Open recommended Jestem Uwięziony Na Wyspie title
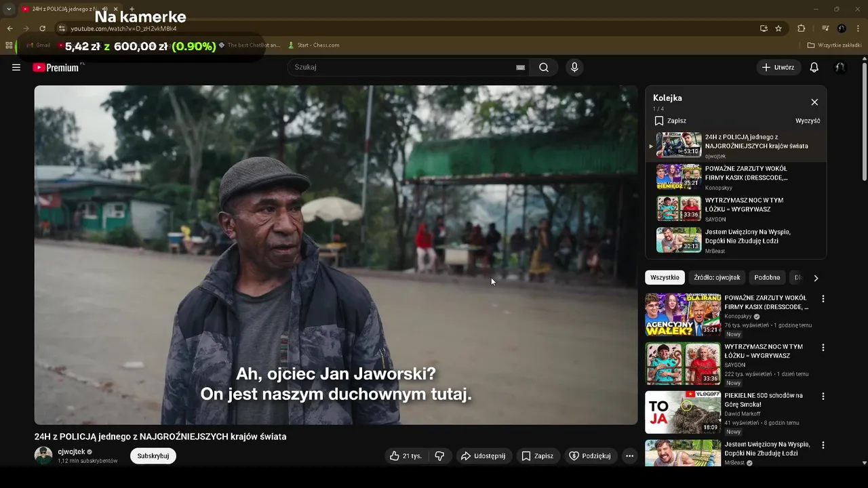The height and width of the screenshot is (488, 868). 767,449
